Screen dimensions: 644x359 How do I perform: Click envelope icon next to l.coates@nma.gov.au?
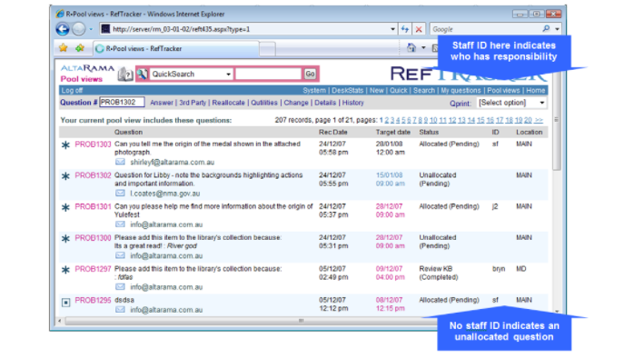coord(120,193)
